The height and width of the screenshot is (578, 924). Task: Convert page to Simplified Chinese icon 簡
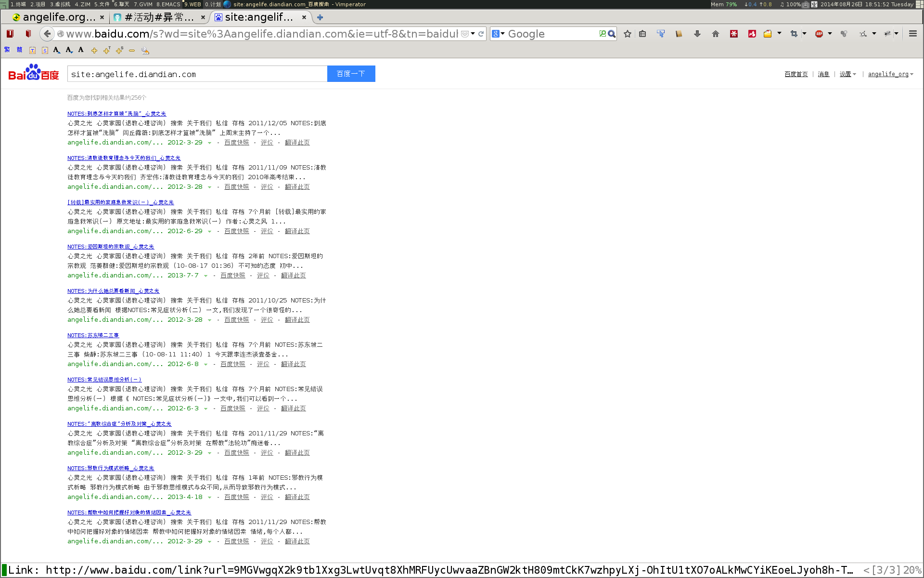(19, 50)
